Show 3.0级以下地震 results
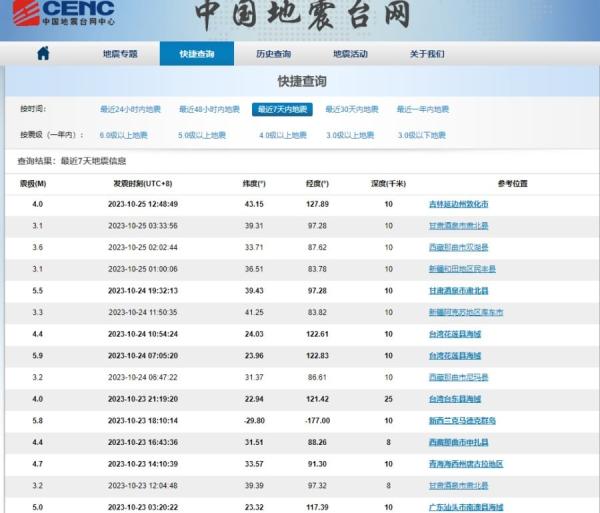This screenshot has height=513, width=600. 422,135
